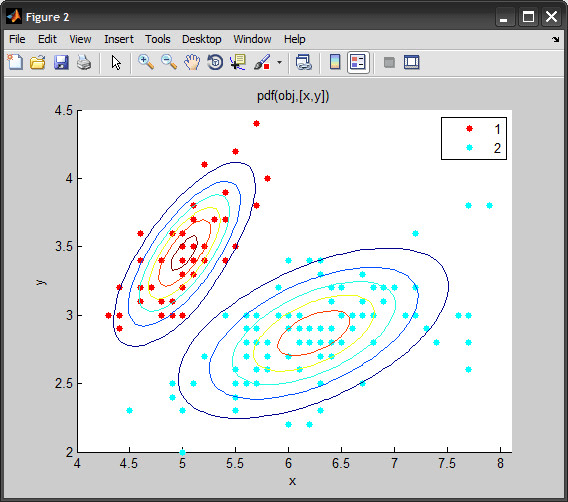Insert colorbar using toolbar icon
Image resolution: width=568 pixels, height=502 pixels.
(x=335, y=62)
